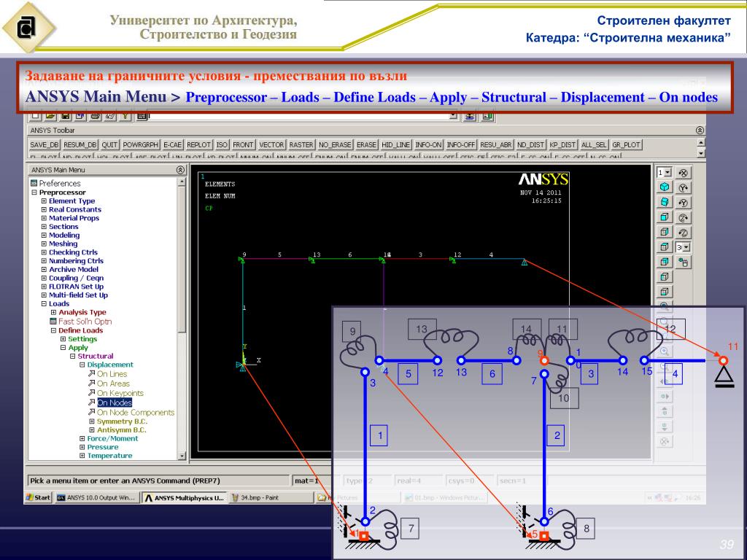Collapse the Loads node
The width and height of the screenshot is (747, 560).
coord(44,304)
